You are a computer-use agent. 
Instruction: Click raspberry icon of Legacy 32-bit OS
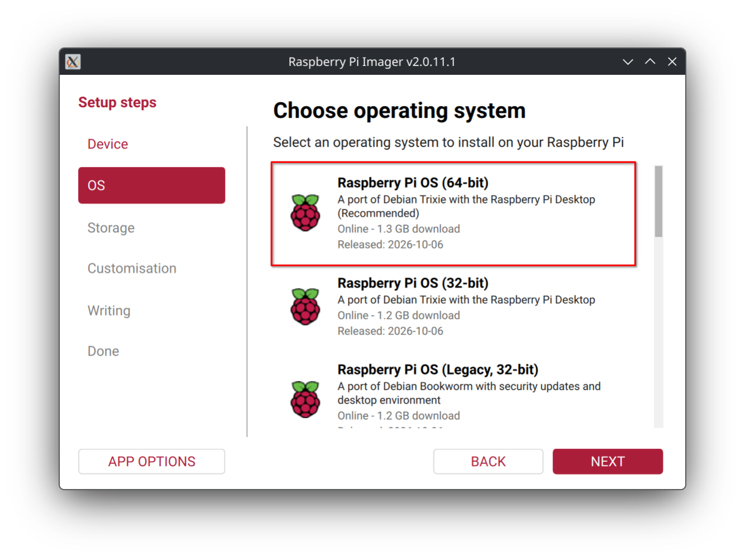305,399
